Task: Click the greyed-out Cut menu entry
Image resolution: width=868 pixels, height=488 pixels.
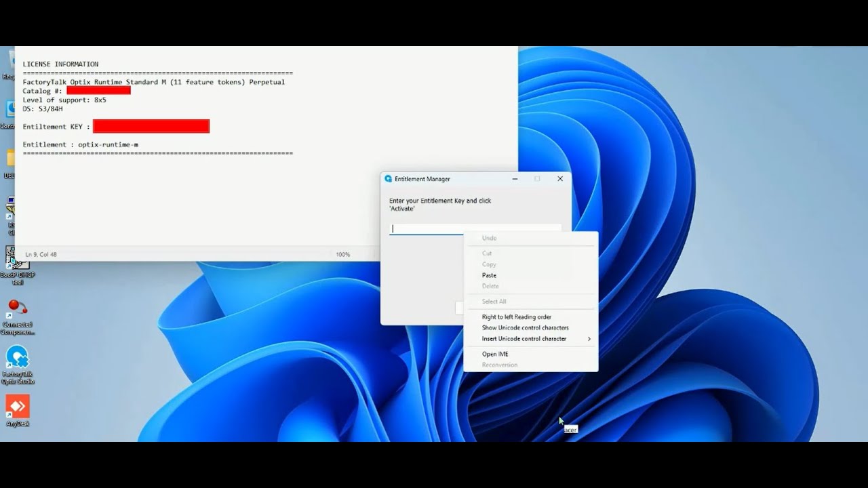Action: click(x=487, y=253)
